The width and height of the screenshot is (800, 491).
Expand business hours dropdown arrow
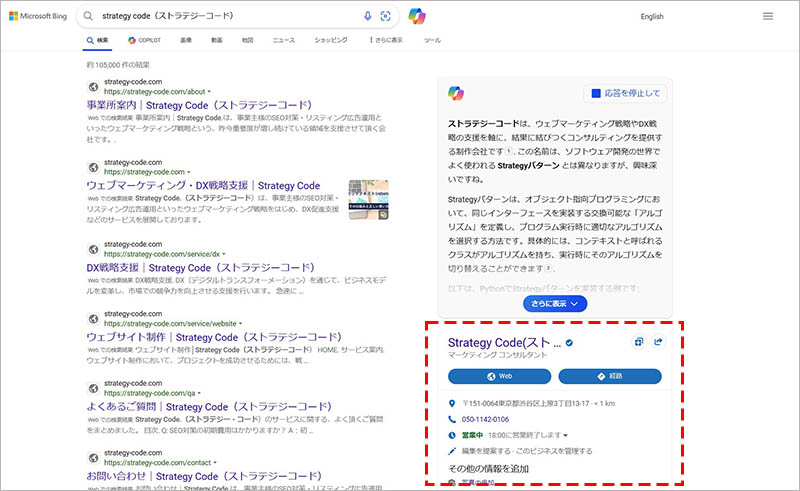(566, 436)
